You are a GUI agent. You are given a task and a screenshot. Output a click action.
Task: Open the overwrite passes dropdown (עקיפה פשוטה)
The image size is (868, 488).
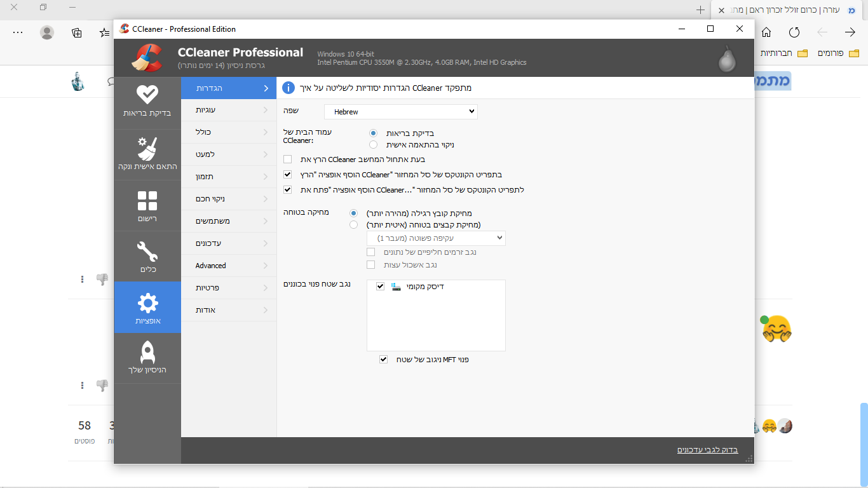436,238
